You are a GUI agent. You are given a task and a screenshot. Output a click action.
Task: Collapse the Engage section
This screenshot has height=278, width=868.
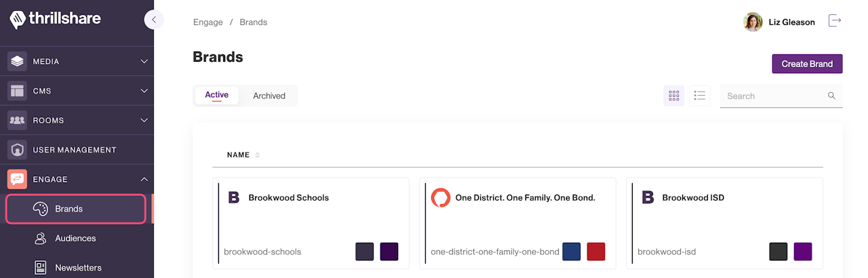coord(144,179)
